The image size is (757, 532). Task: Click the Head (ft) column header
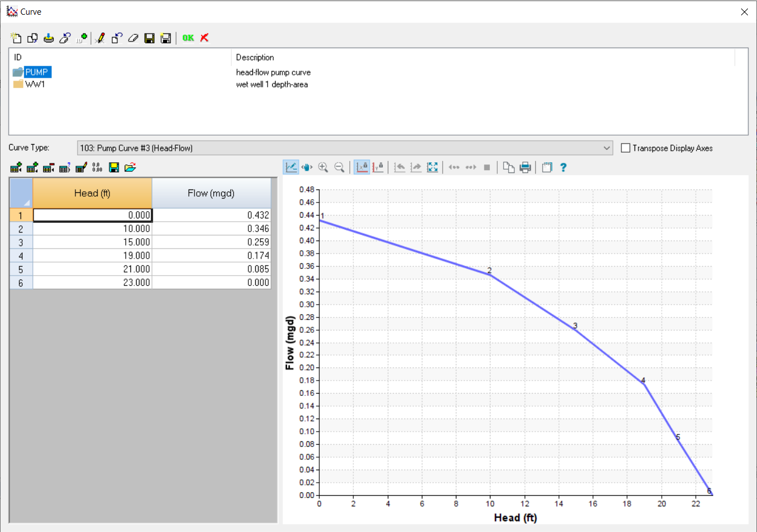pyautogui.click(x=92, y=193)
